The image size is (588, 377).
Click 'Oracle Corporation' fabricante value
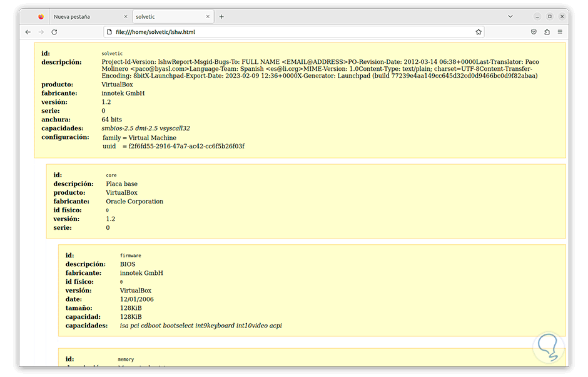tap(134, 201)
